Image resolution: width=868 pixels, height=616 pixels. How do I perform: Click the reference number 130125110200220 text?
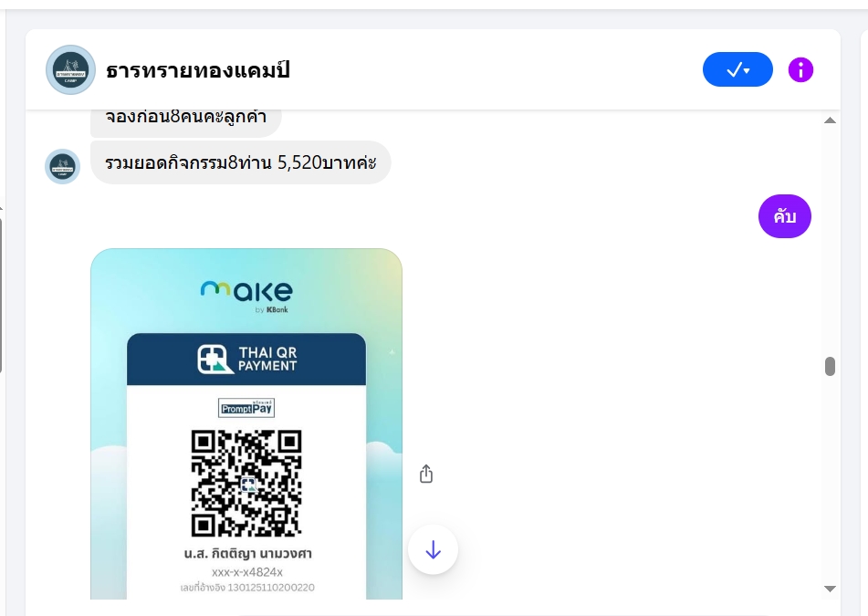coord(271,588)
